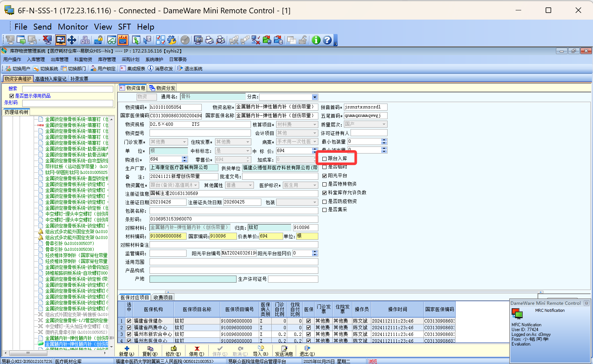Toggle selection checkbox for 福建省两费中心 row

[x=129, y=328]
